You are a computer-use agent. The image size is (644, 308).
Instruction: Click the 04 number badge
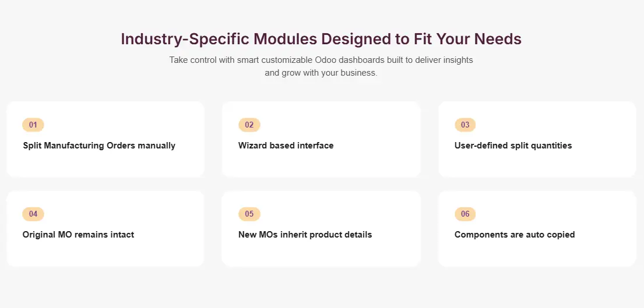[x=33, y=214]
